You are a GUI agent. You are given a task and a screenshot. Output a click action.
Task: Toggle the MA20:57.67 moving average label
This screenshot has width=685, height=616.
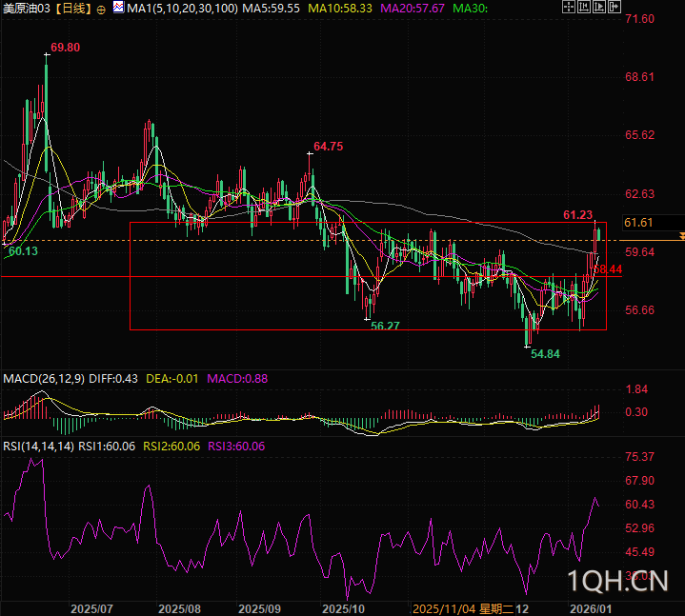pos(412,9)
